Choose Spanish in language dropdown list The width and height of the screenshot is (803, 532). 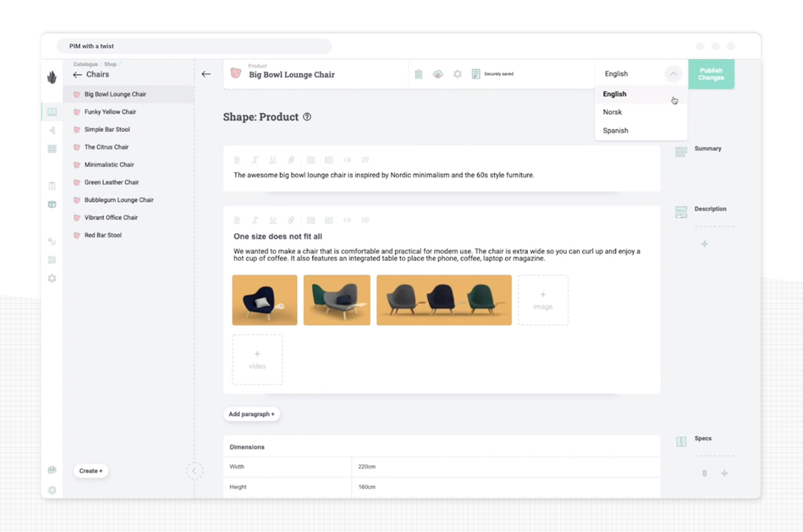coord(641,131)
